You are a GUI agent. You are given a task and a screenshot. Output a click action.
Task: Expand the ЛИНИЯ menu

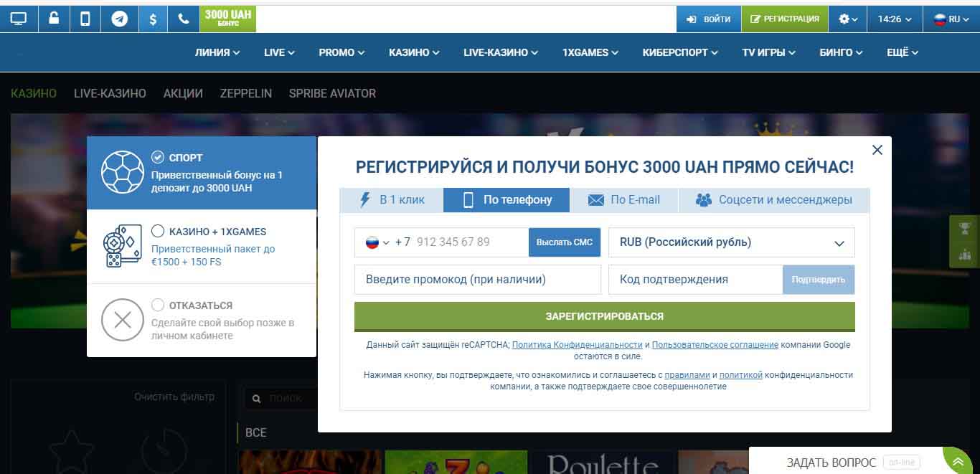pyautogui.click(x=217, y=52)
